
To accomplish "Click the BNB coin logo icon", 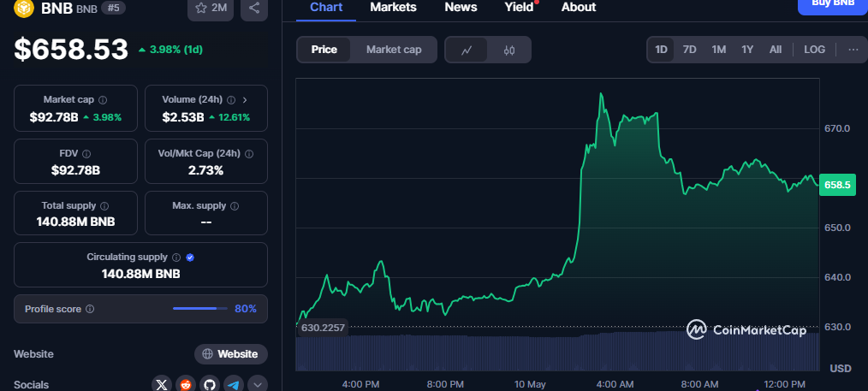I will point(24,8).
